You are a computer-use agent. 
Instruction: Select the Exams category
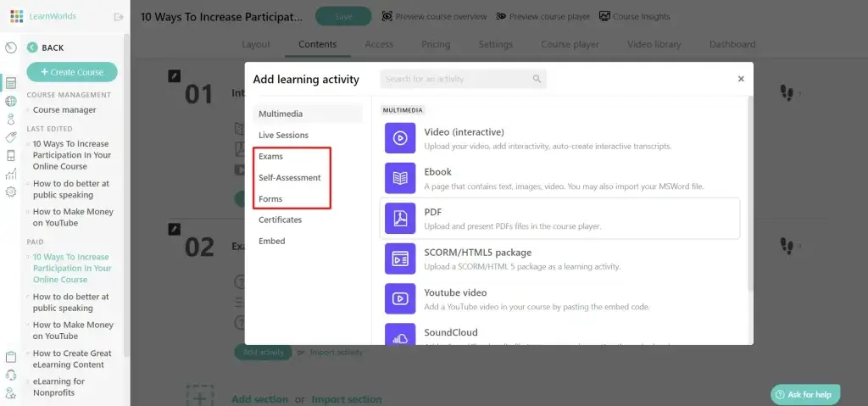click(270, 156)
